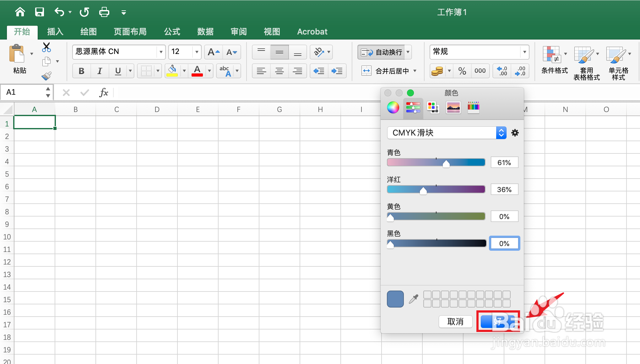Open the 常规 number format dropdown

click(524, 52)
